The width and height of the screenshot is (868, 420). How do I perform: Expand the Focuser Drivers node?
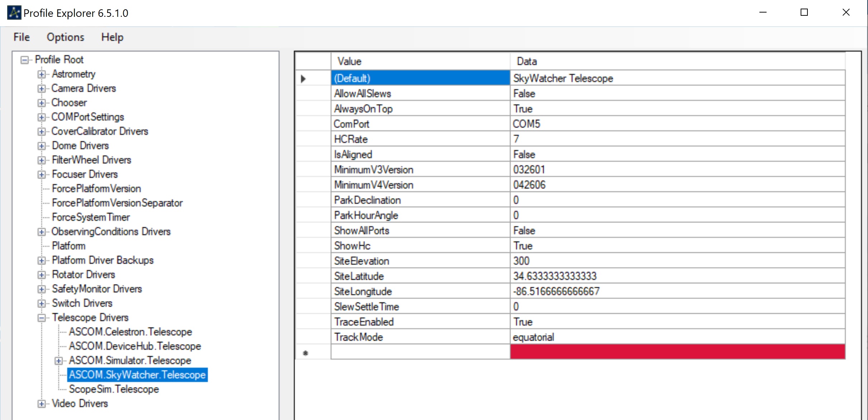click(42, 174)
